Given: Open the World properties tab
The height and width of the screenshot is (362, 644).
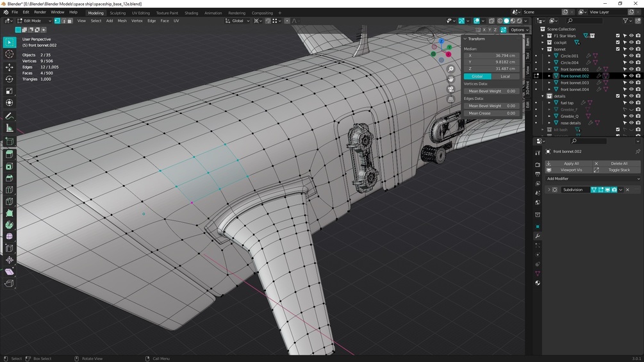Looking at the screenshot, I should (x=537, y=202).
